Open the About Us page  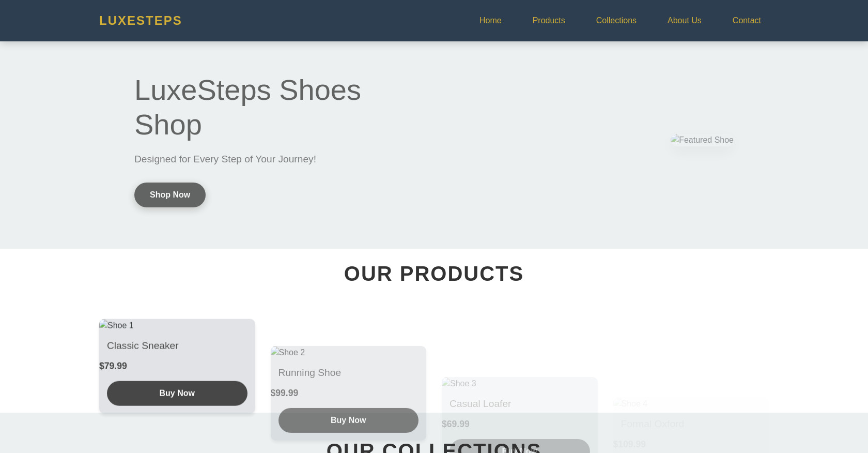pos(684,20)
